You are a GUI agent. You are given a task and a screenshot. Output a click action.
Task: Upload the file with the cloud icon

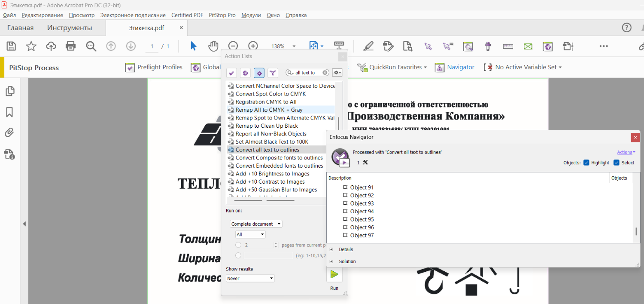(51, 46)
